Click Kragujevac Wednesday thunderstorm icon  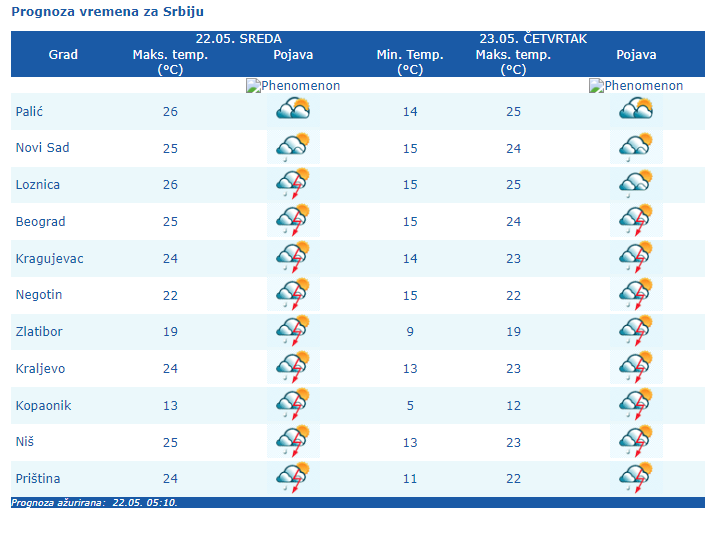click(293, 257)
